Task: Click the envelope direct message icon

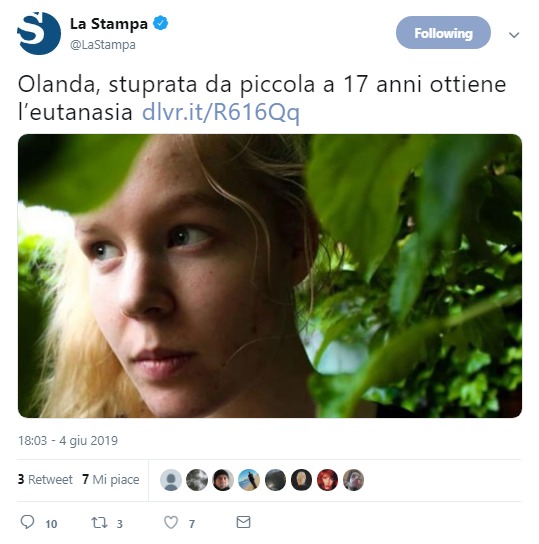Action: (243, 522)
